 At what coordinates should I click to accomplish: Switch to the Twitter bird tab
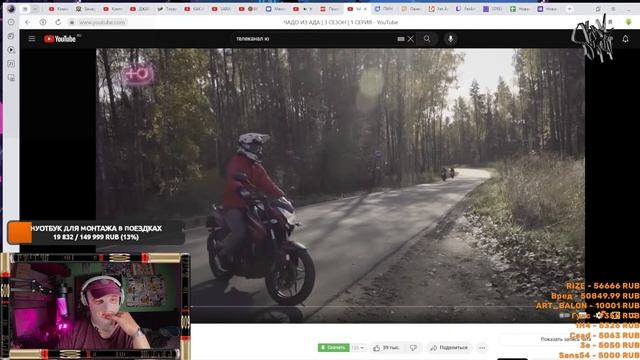[x=167, y=9]
